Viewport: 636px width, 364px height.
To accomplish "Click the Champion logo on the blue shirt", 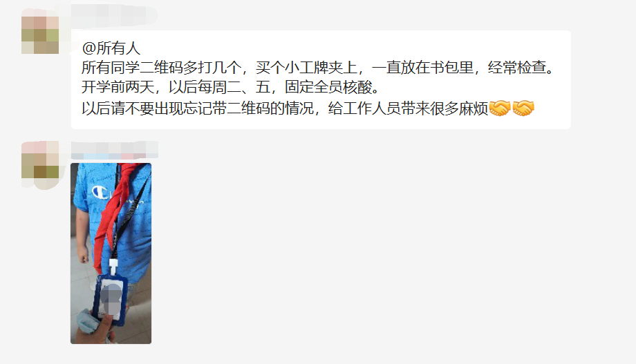I will pyautogui.click(x=101, y=192).
